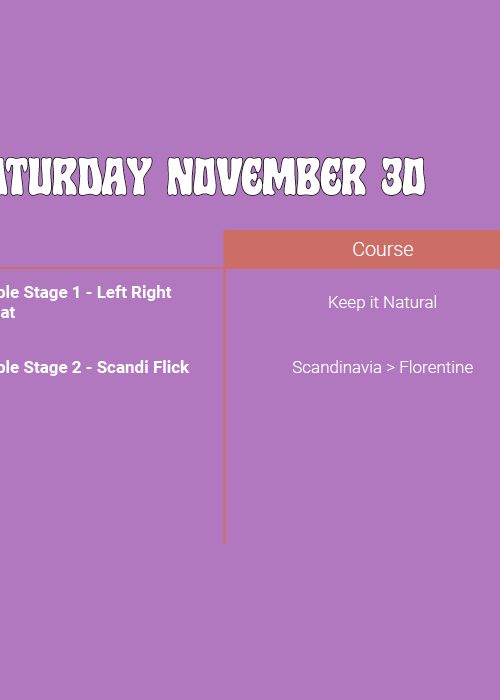The image size is (500, 700).
Task: Click the partial word ATURDAY in the heading
Action: (76, 176)
